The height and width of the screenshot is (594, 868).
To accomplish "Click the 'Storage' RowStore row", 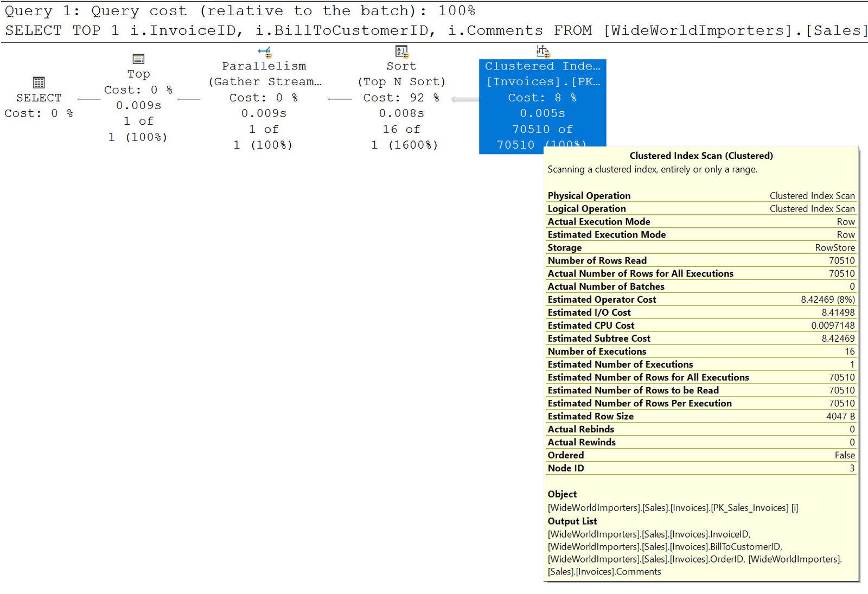I will coord(701,248).
